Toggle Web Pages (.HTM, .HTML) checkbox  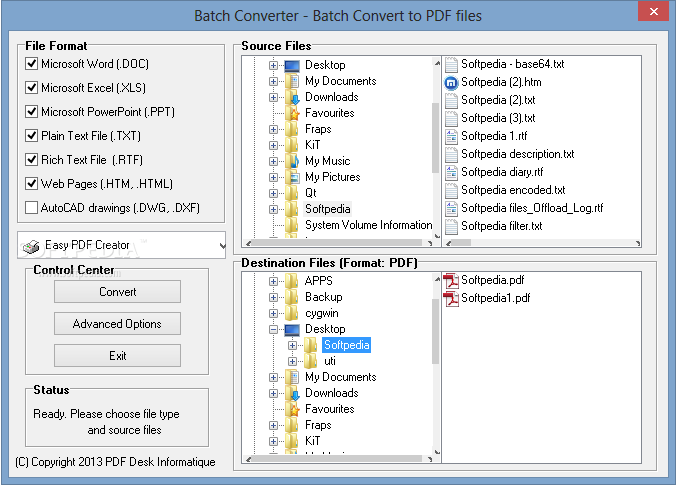31,184
